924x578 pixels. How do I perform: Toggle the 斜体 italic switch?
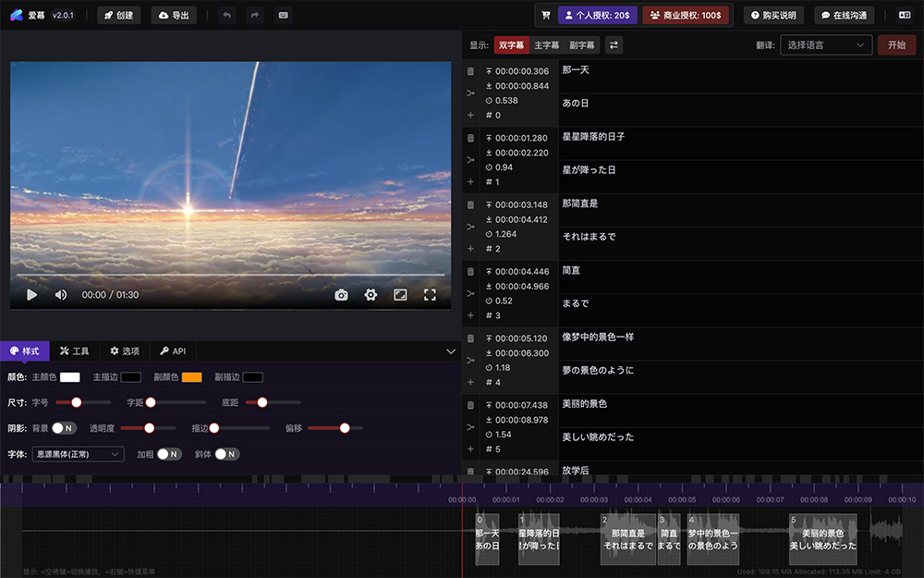pos(227,454)
